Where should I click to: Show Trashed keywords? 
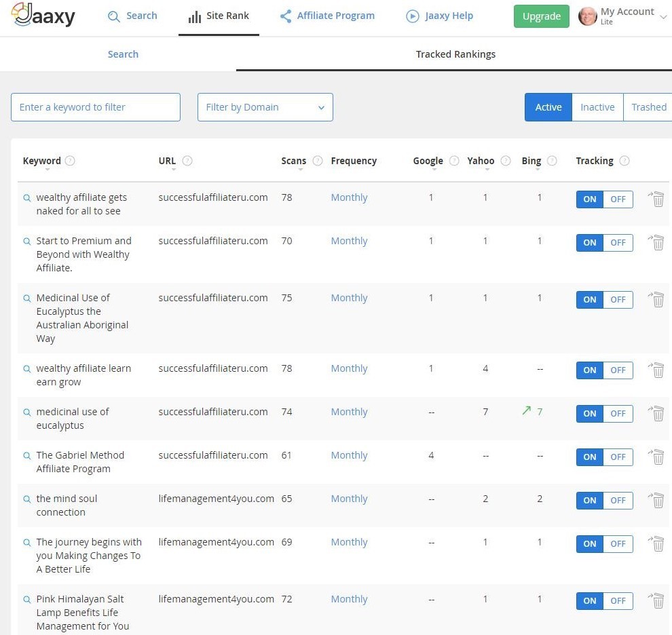point(648,107)
